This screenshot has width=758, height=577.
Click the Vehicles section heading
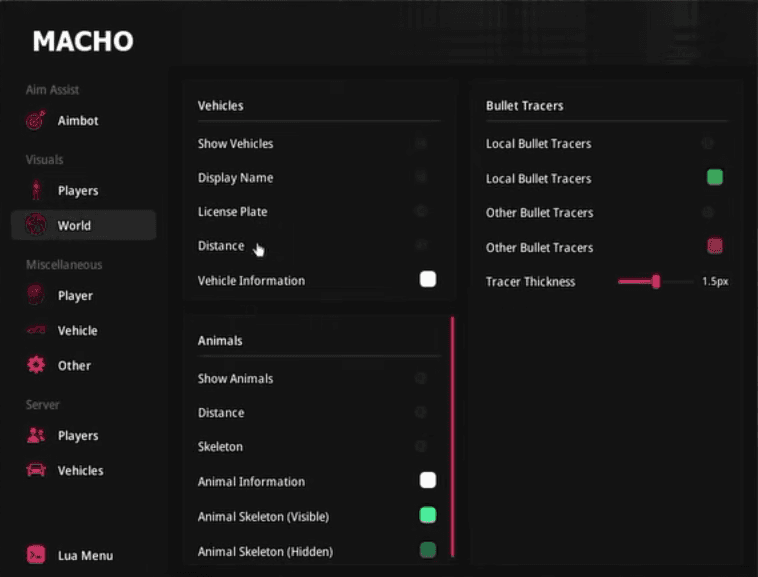pyautogui.click(x=220, y=106)
